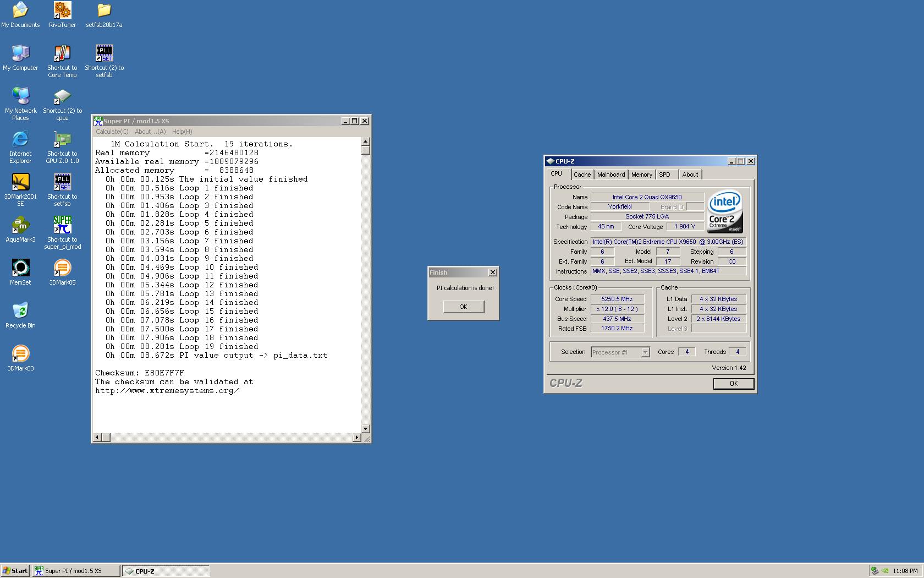Click the 11:08 PM taskbar clock
The image size is (924, 578).
(905, 571)
